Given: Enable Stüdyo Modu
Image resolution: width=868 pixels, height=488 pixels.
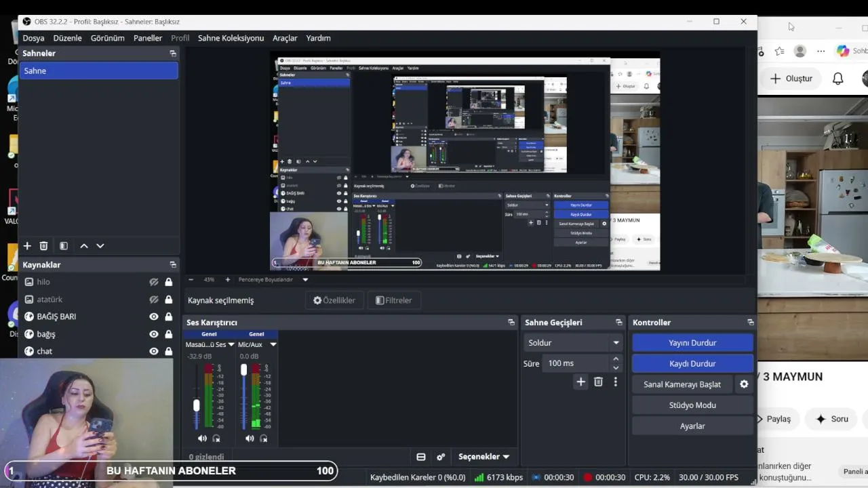Looking at the screenshot, I should click(x=692, y=405).
